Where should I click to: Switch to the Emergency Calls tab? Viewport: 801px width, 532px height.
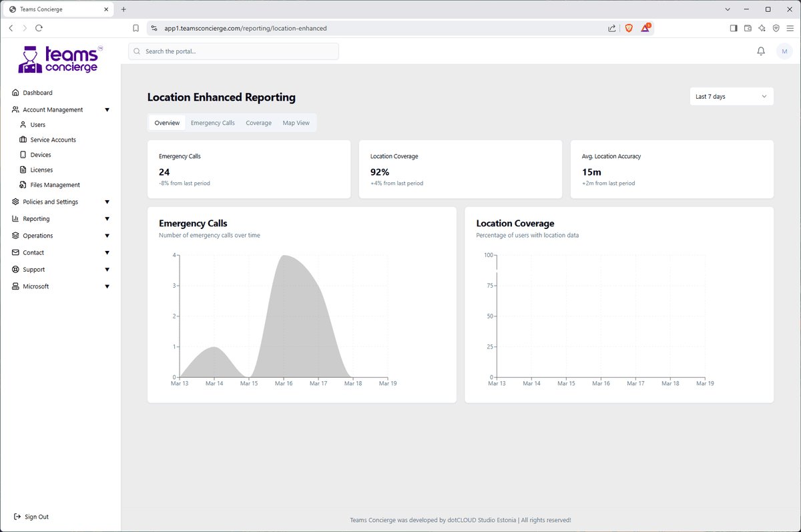[212, 122]
